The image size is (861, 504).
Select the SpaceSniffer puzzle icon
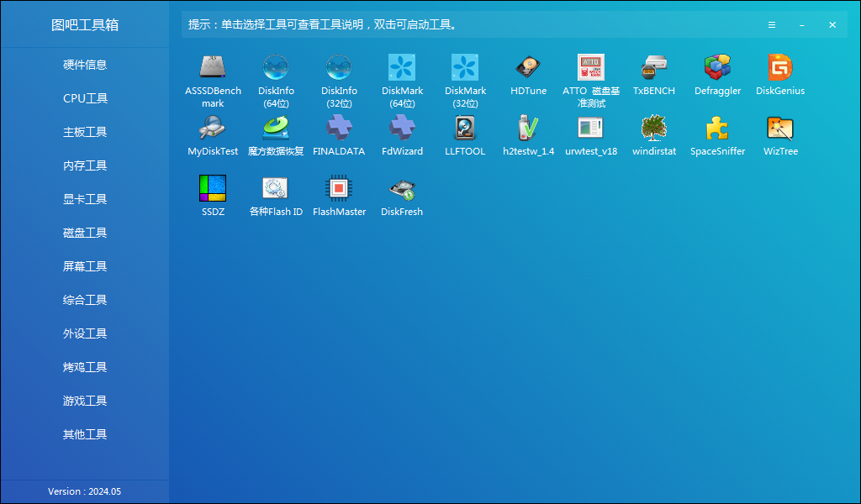coord(718,128)
